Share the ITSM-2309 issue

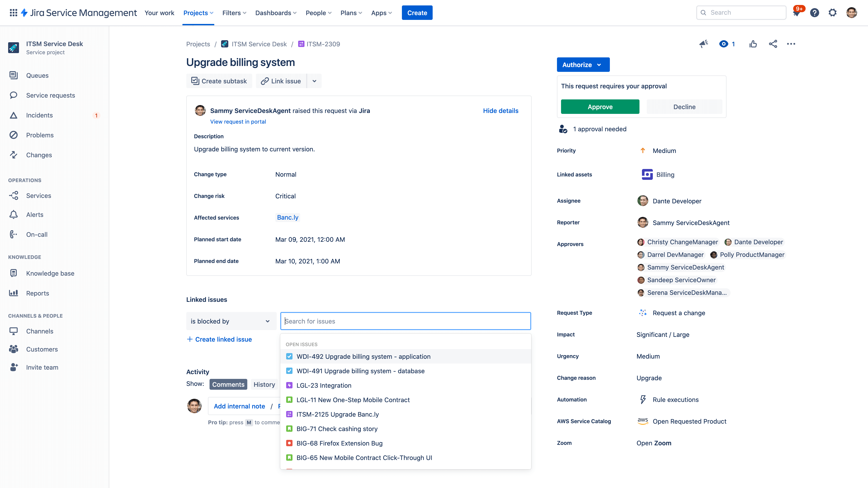tap(773, 44)
